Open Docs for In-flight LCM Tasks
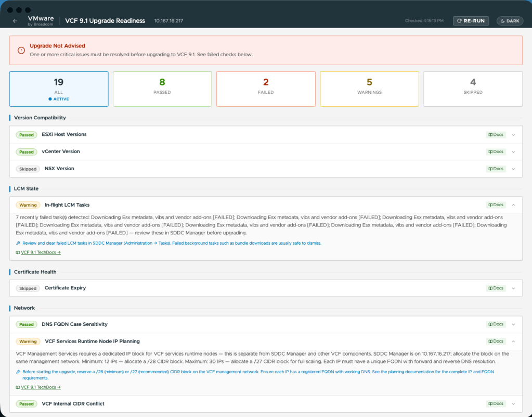 point(496,205)
